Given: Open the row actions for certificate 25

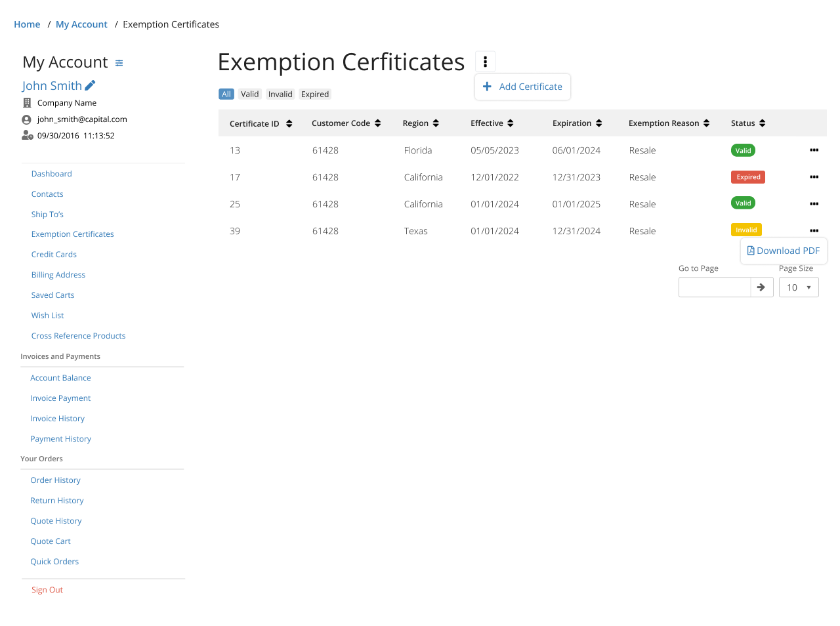Looking at the screenshot, I should pyautogui.click(x=814, y=204).
